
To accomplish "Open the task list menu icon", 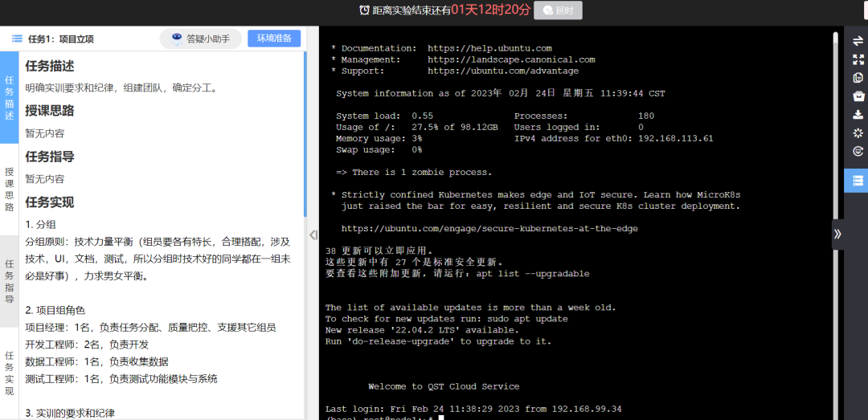I will 17,39.
